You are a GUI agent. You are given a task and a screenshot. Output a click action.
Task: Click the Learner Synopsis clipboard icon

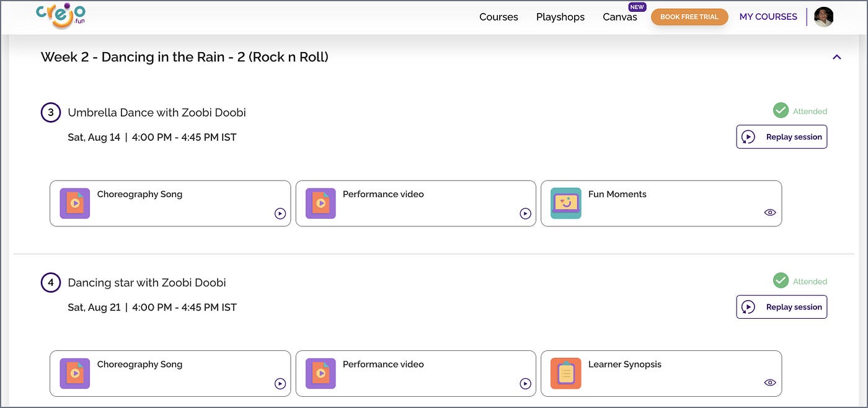pos(566,373)
